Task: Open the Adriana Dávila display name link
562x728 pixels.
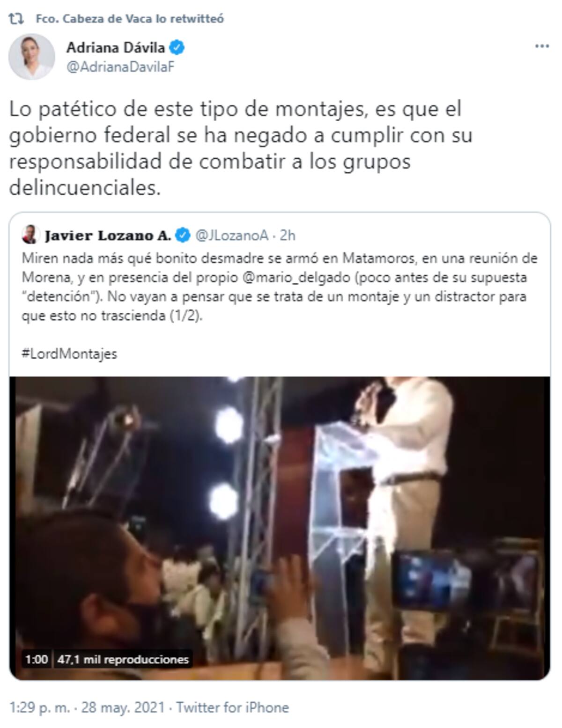Action: (x=116, y=47)
